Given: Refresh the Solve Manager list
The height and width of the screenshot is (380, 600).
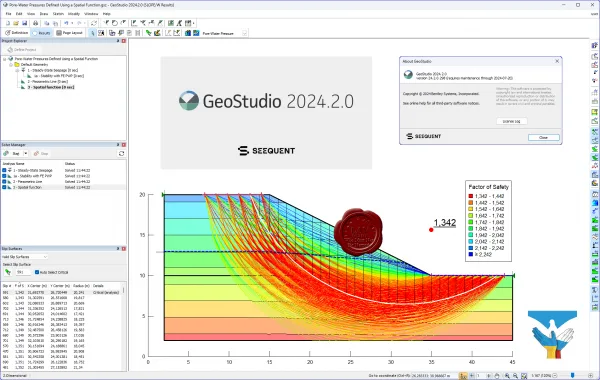Looking at the screenshot, I should 122,153.
